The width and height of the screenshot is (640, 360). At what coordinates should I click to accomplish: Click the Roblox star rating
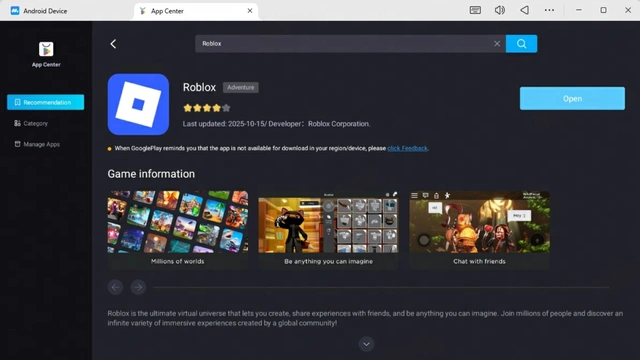pos(207,108)
